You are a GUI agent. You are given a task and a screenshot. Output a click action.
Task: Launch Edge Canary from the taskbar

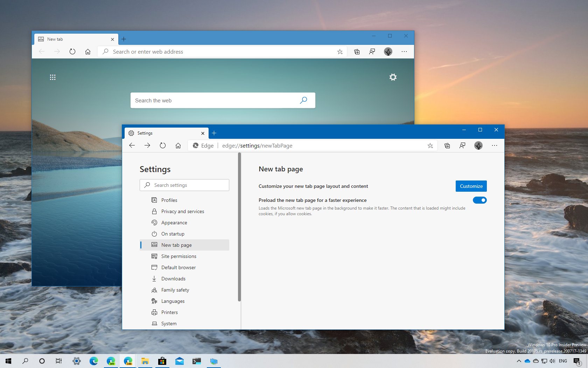pyautogui.click(x=128, y=361)
